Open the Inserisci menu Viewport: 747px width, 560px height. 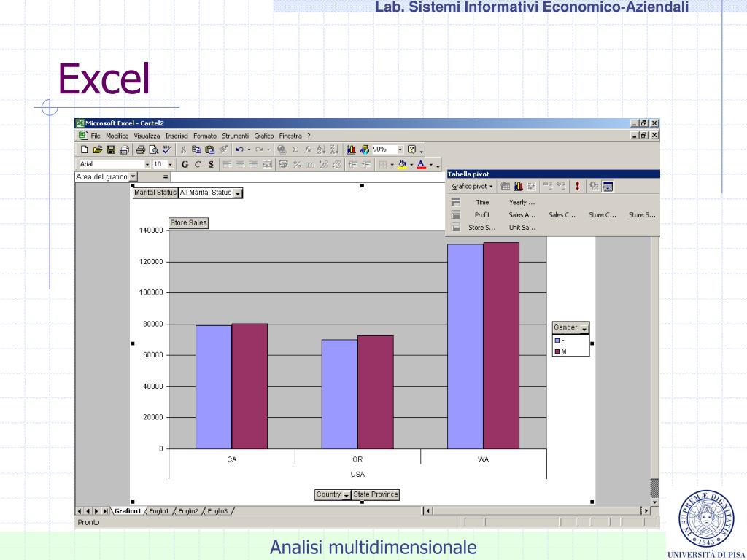point(177,136)
